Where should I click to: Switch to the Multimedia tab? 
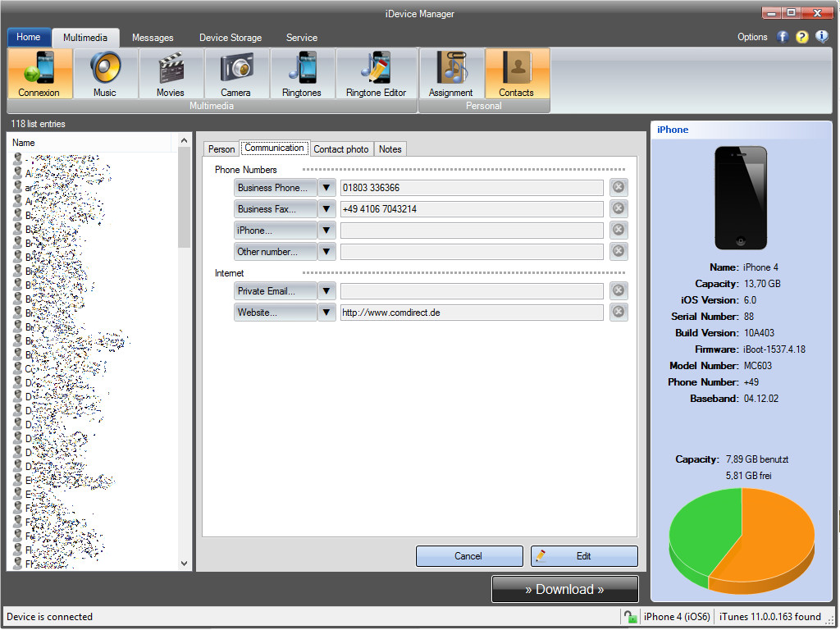click(x=85, y=38)
